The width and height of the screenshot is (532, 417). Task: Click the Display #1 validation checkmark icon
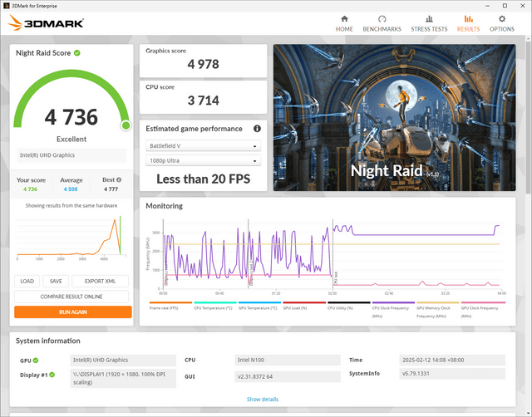(x=52, y=375)
